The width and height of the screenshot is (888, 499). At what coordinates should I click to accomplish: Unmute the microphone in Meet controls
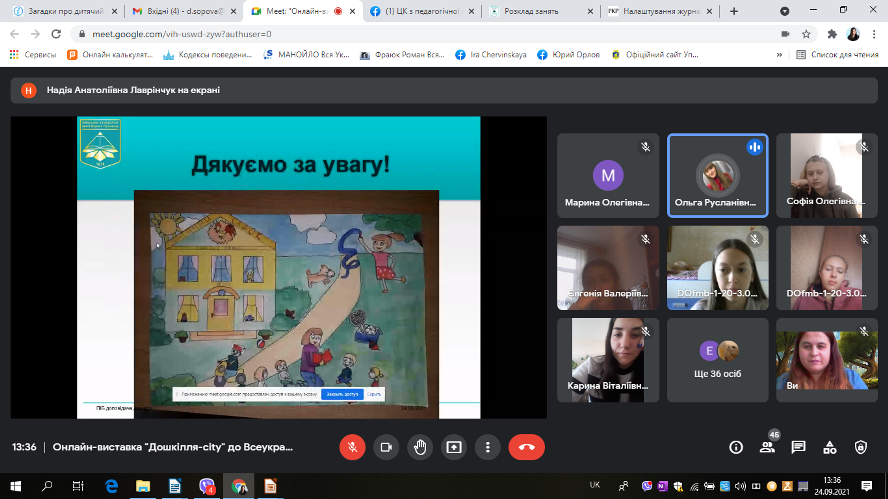pyautogui.click(x=351, y=447)
